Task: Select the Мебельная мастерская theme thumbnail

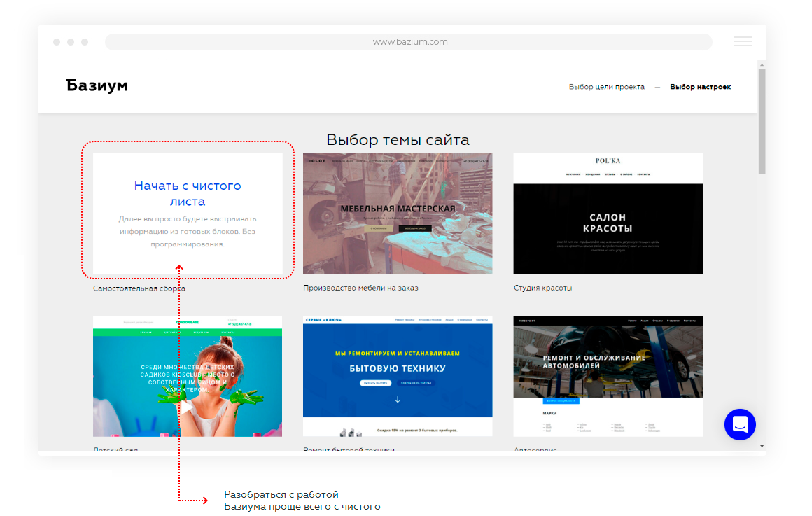Action: (398, 214)
